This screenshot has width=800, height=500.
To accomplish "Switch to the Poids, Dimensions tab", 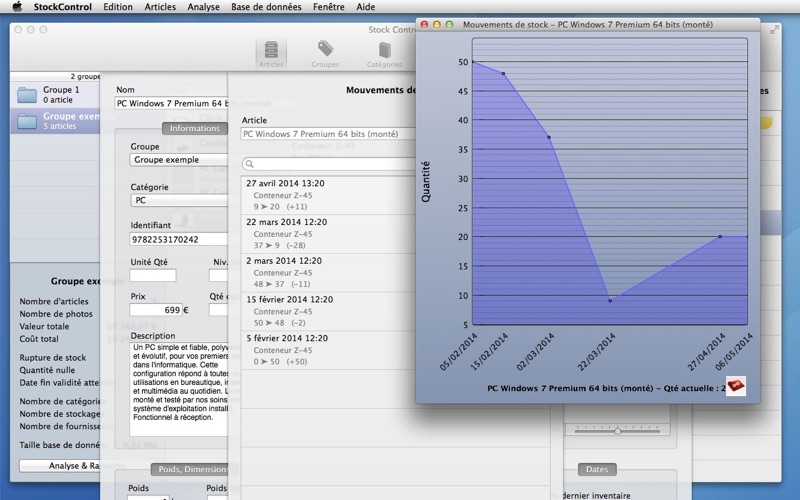I will pos(190,469).
